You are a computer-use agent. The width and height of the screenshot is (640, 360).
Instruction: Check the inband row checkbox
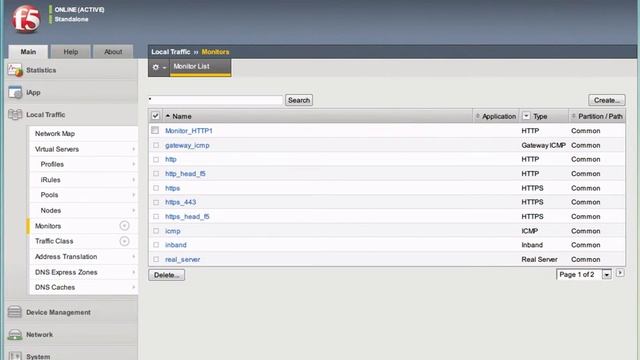156,245
